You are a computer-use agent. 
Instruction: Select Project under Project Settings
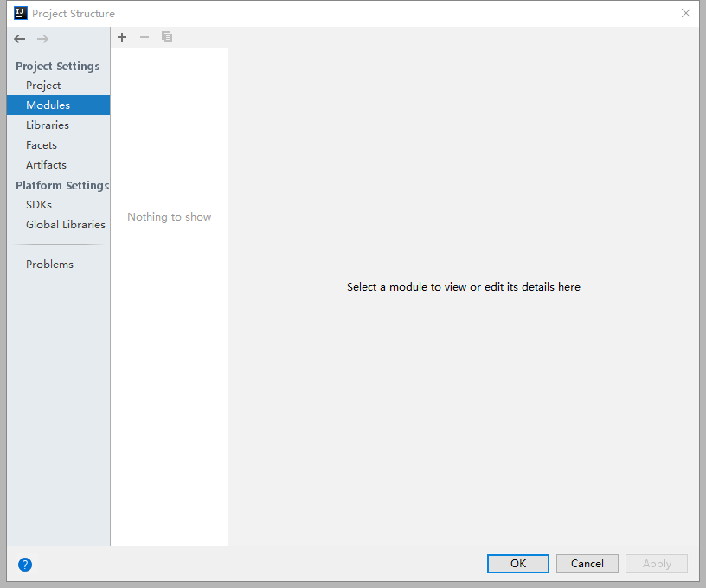(x=43, y=85)
